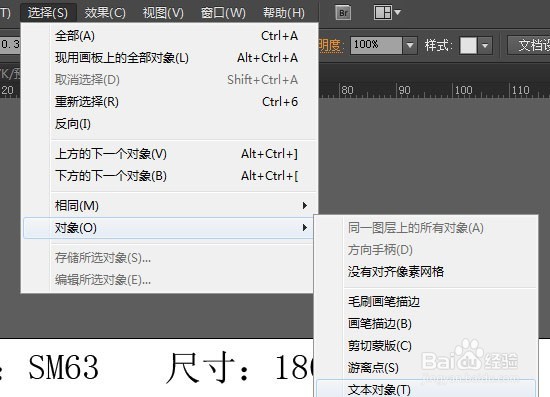Launch Adobe Bridge via Br icon
This screenshot has height=397, width=550.
[343, 13]
